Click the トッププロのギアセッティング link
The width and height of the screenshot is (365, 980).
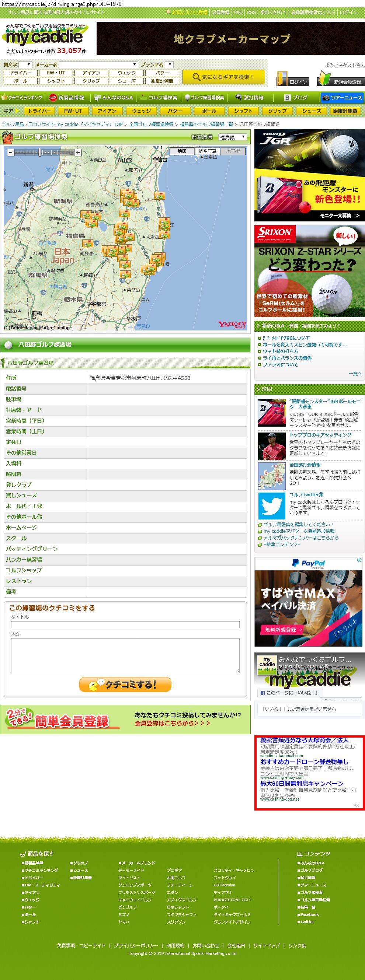[x=320, y=435]
